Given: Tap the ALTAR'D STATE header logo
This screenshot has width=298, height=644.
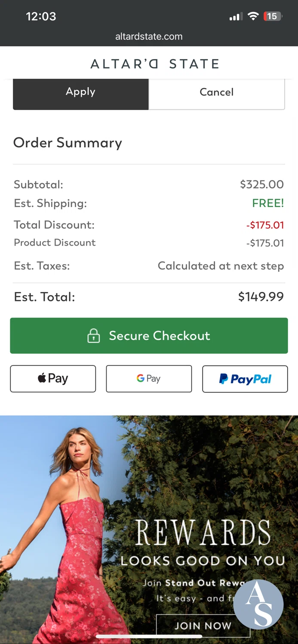Looking at the screenshot, I should coord(155,64).
